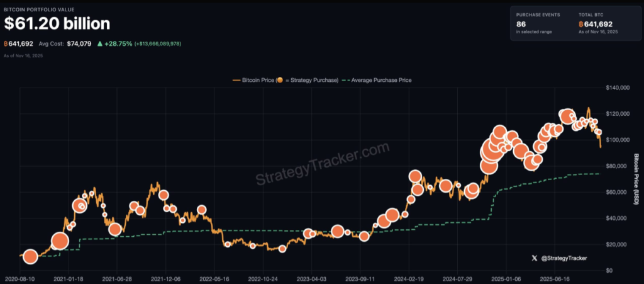
Task: Click the orange Strategy Purchase dot in legend
Action: [x=280, y=80]
